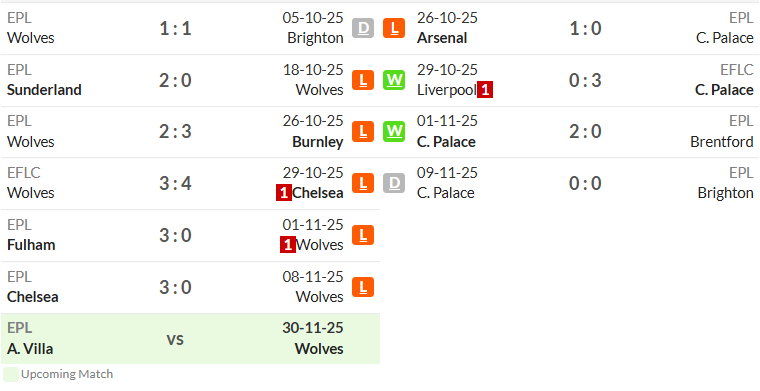Click the W badge beside Liverpool 29-10-25

[394, 80]
